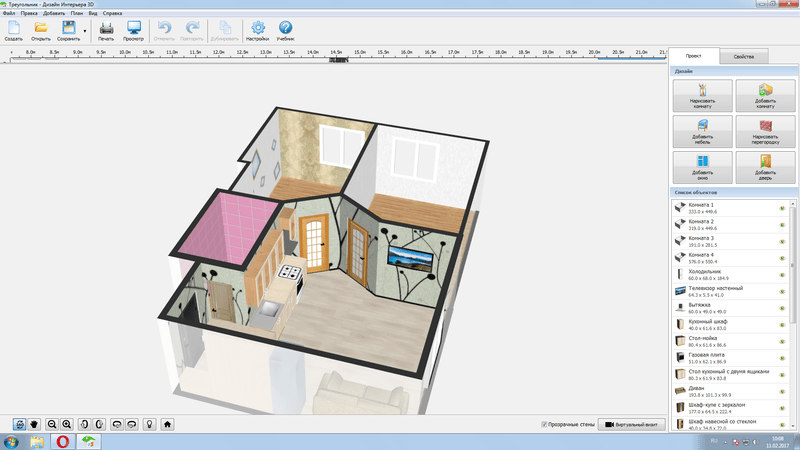Click the zoom in magnifier
800x450 pixels.
coord(67,424)
